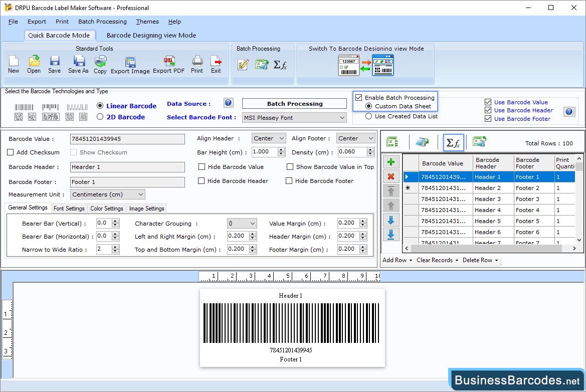Click the Excel sheet icon above data grid
This screenshot has height=392, width=586.
tap(392, 142)
